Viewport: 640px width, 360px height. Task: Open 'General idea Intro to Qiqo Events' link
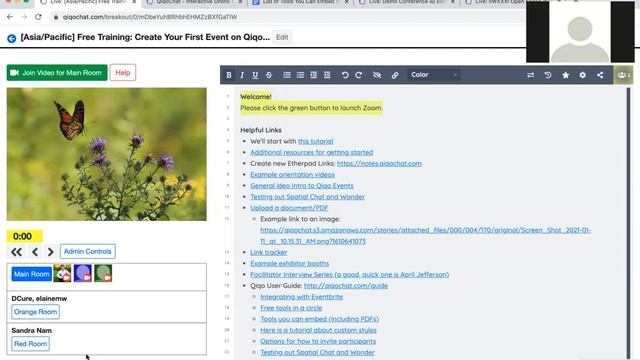[x=302, y=186]
